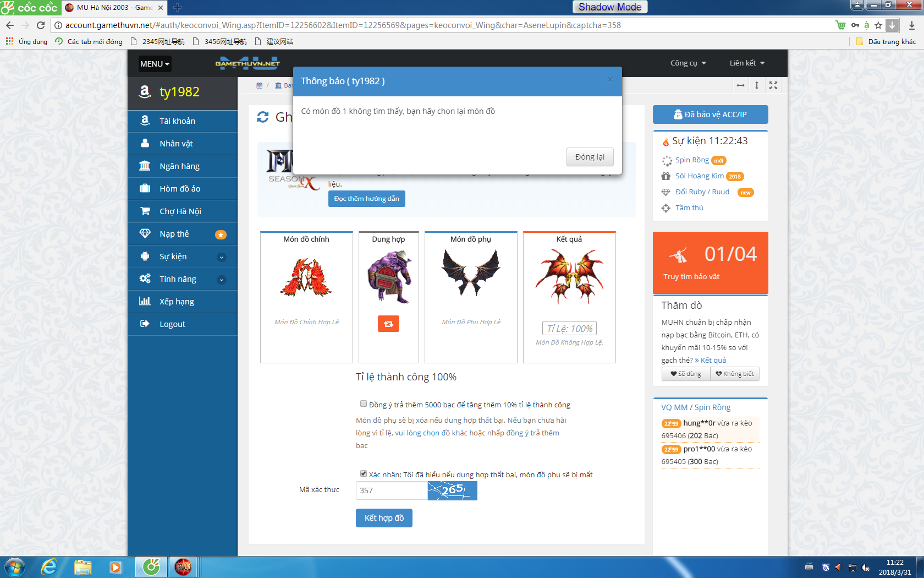Click horizontal expand arrows icon
The width and height of the screenshot is (924, 578).
pos(741,85)
